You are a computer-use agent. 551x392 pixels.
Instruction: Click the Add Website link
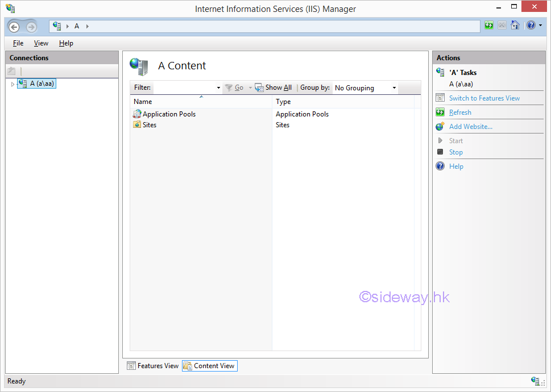[x=470, y=127]
